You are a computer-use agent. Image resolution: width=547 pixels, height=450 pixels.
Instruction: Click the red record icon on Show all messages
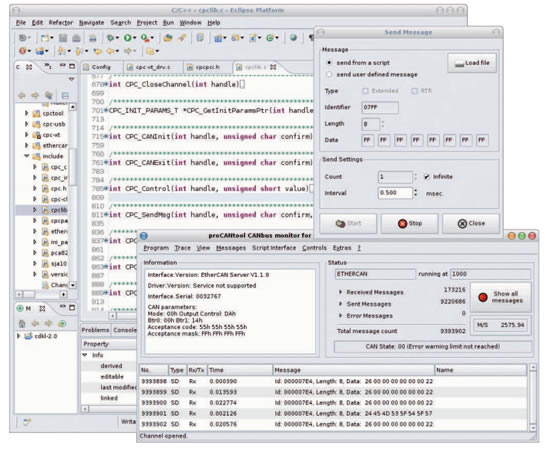click(x=483, y=297)
